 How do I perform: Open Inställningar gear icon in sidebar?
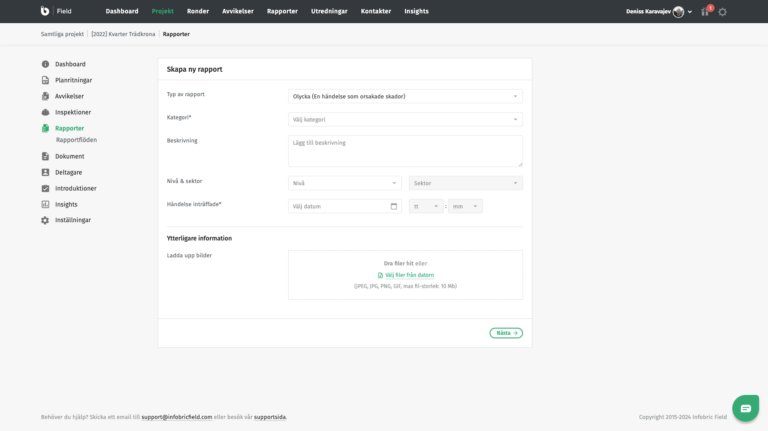click(x=45, y=220)
